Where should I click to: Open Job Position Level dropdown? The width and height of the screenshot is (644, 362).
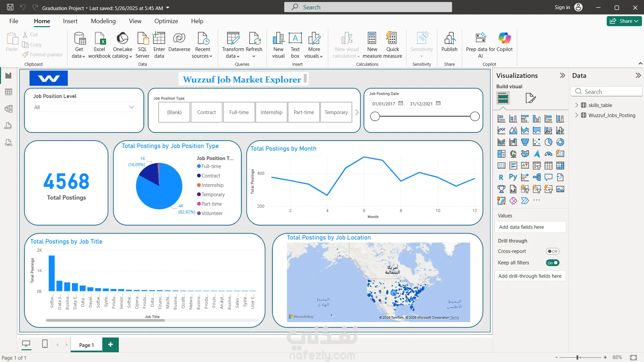click(x=84, y=107)
